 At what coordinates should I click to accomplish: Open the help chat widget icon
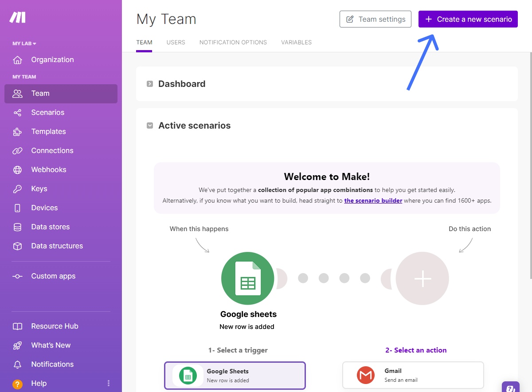[511, 387]
